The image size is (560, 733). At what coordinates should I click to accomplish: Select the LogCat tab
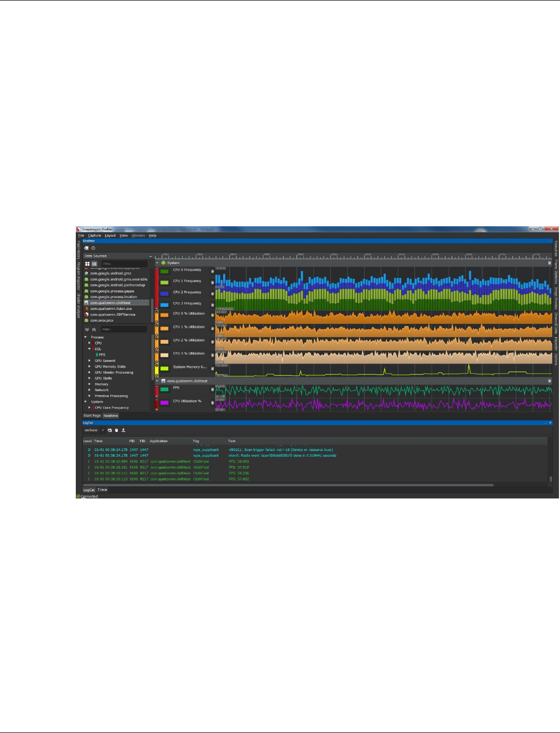pos(89,490)
